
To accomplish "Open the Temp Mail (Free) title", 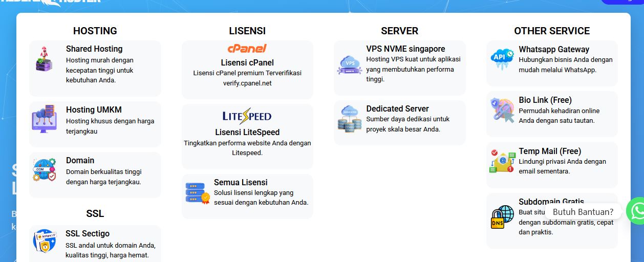I will click(550, 151).
